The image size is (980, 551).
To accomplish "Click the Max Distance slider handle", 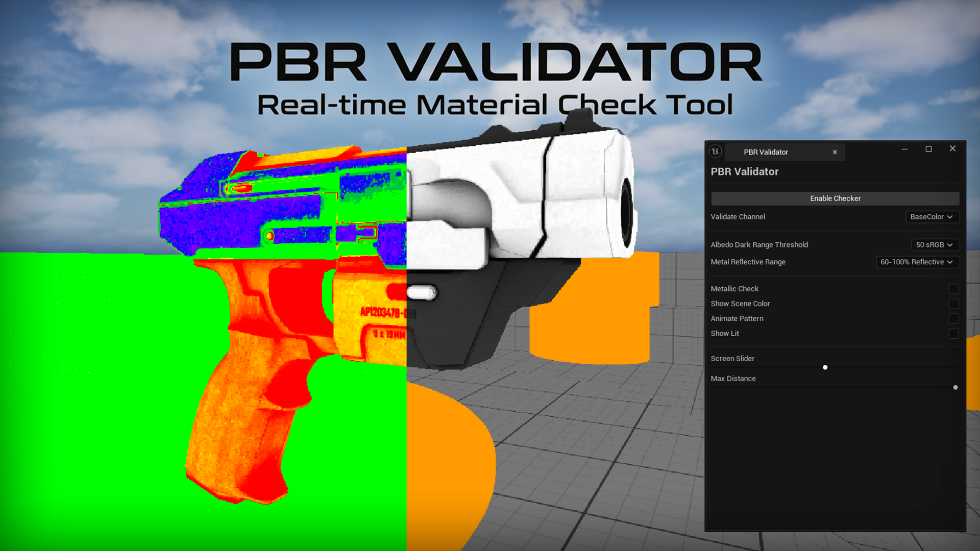I will click(955, 387).
